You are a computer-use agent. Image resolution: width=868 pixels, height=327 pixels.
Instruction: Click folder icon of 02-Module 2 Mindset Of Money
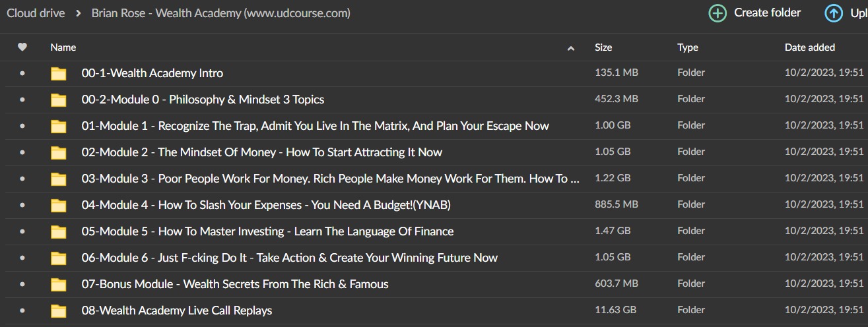(x=59, y=152)
